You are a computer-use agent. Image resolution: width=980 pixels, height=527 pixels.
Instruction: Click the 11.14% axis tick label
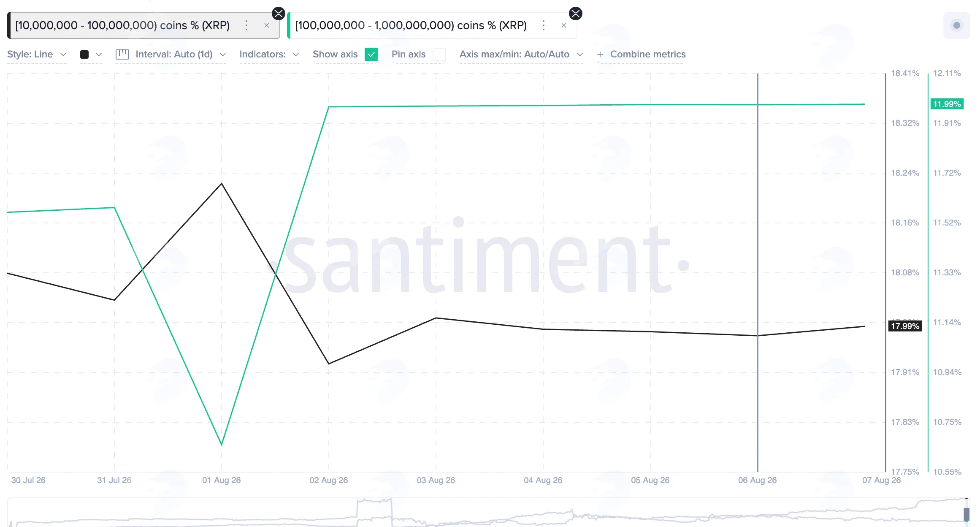click(947, 323)
